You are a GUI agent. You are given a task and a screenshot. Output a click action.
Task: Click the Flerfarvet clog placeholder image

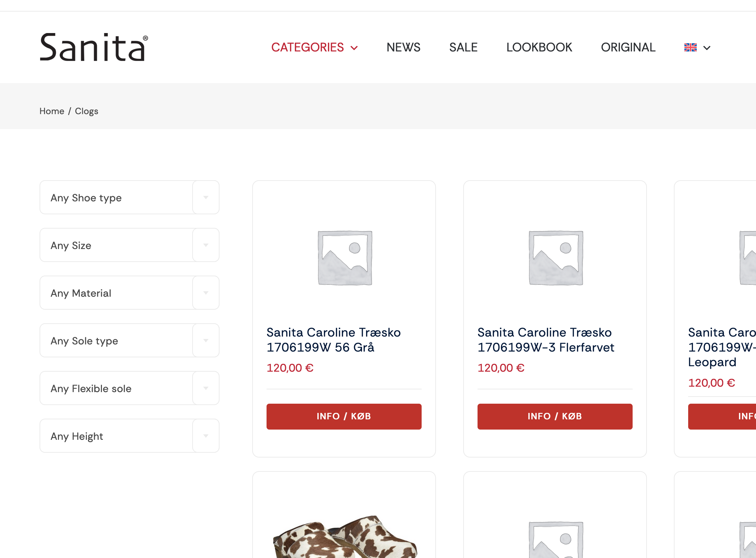[x=556, y=258]
